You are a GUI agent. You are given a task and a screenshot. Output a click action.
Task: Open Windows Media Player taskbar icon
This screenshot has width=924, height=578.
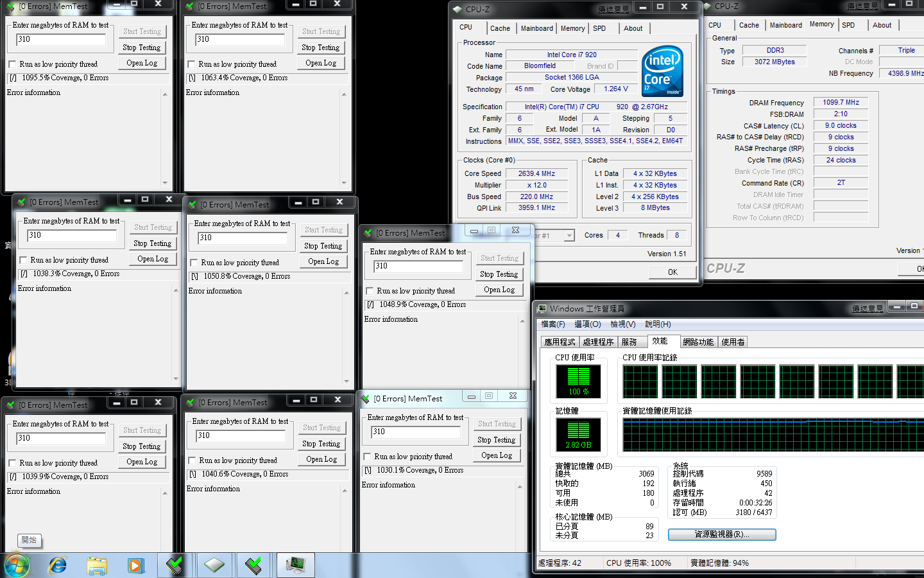135,565
